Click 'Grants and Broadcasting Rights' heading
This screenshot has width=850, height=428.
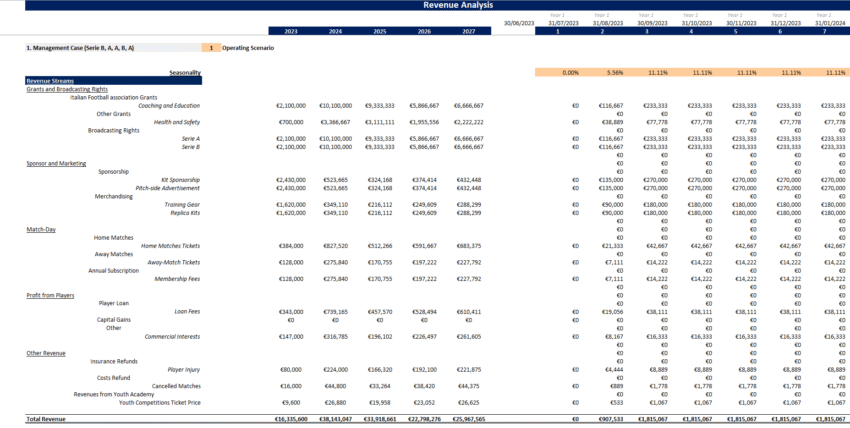coord(67,89)
